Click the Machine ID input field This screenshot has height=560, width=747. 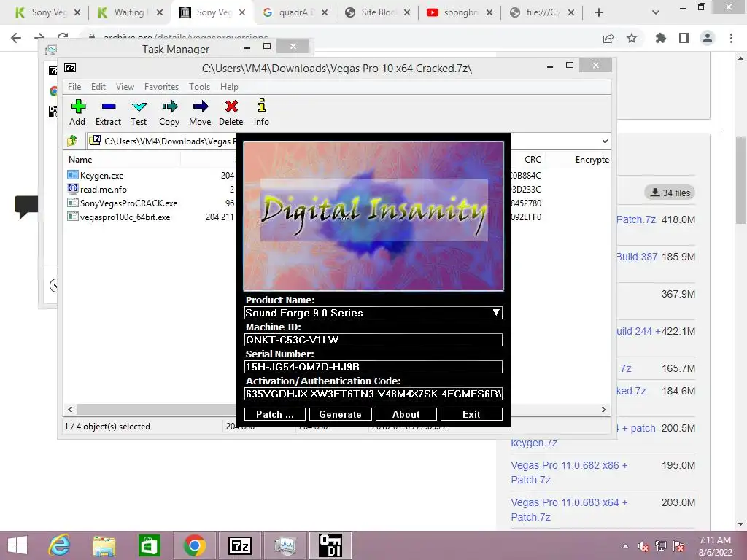[373, 340]
